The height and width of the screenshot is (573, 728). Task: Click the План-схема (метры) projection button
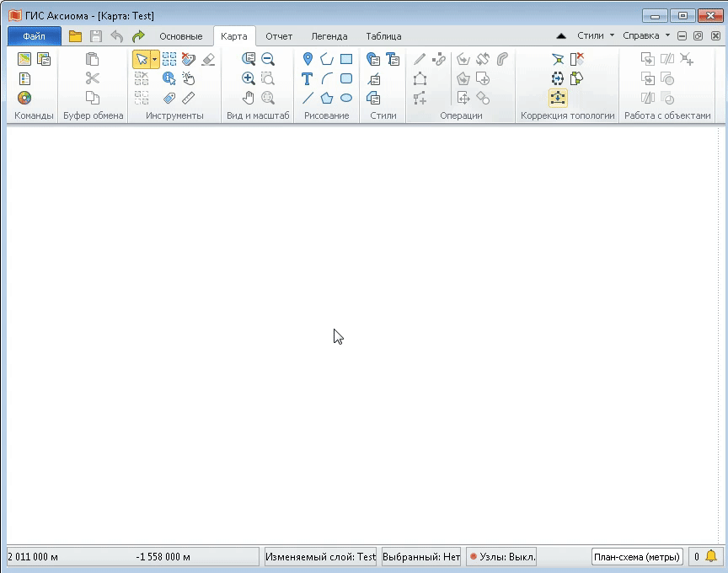(x=637, y=557)
